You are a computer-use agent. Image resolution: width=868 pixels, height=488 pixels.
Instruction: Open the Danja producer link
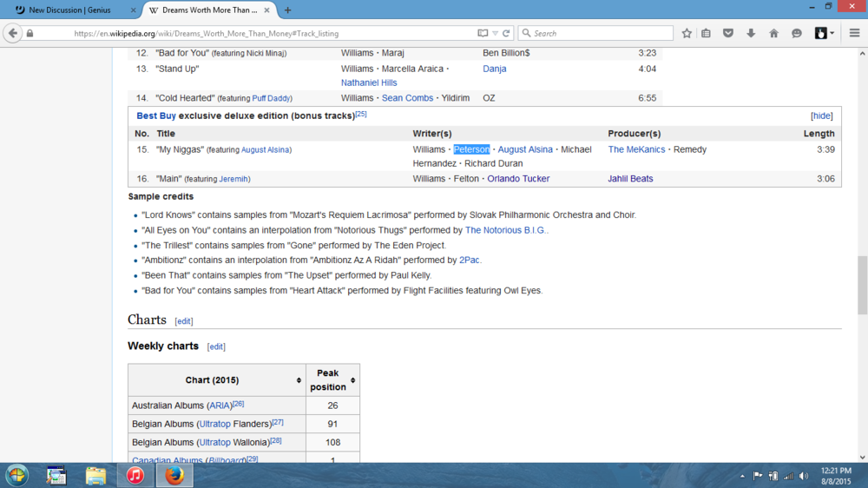tap(495, 69)
